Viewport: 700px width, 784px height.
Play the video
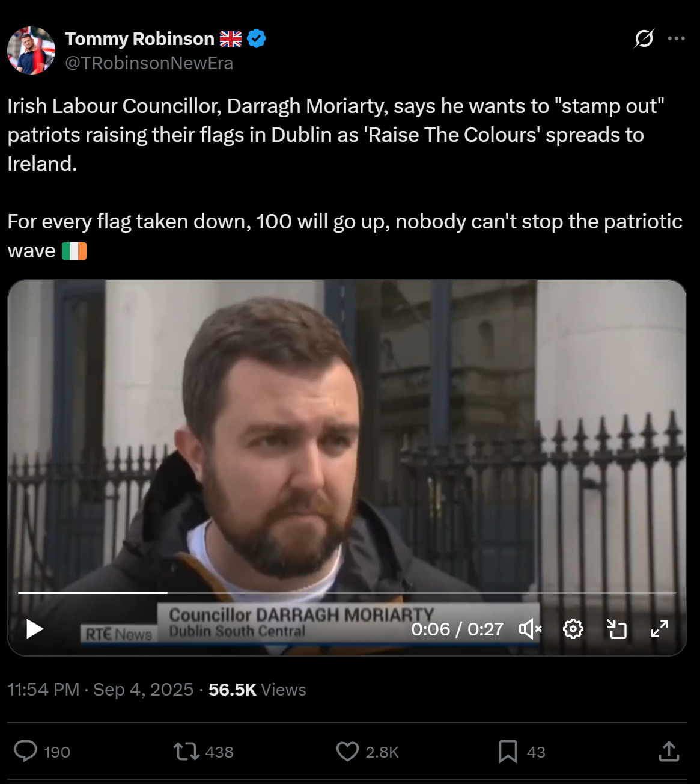(35, 629)
